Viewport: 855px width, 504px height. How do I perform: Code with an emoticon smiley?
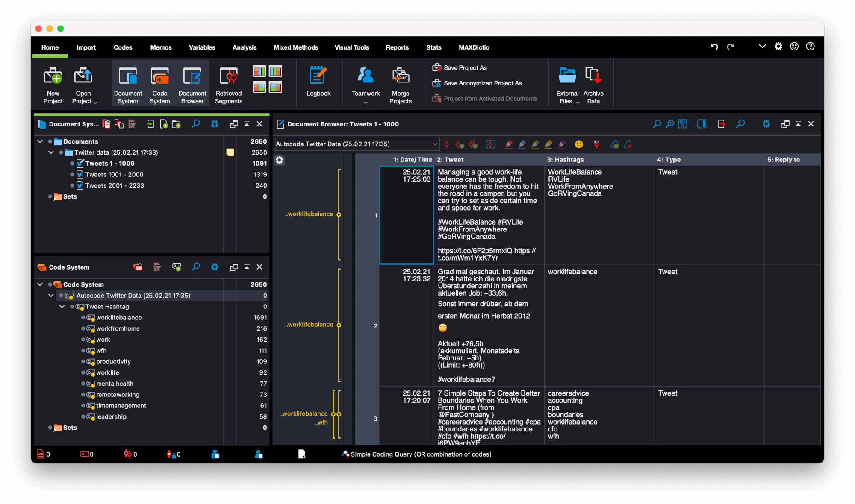[x=579, y=144]
